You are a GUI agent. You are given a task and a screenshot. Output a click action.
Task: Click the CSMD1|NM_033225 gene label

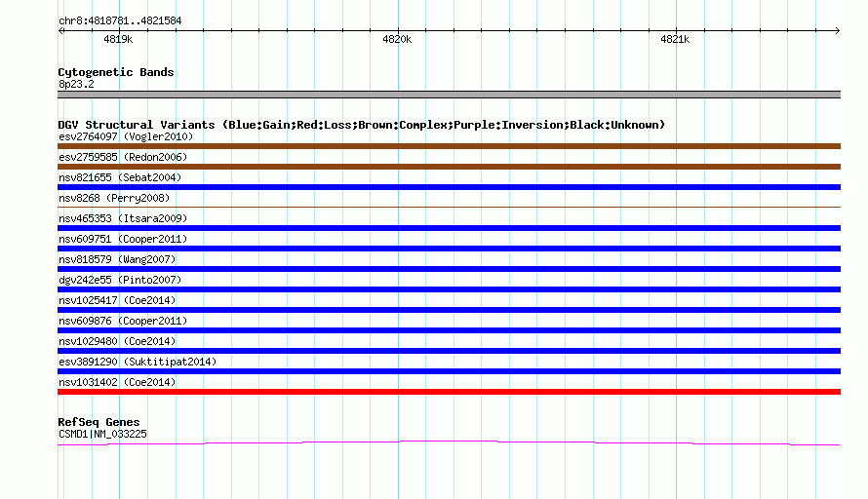pos(102,435)
